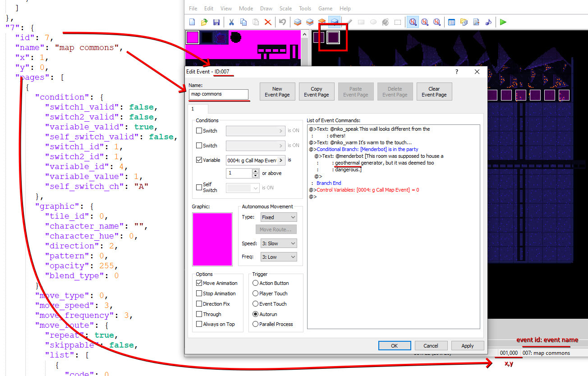Click the event Name text field
Image resolution: width=588 pixels, height=376 pixels.
[x=218, y=94]
